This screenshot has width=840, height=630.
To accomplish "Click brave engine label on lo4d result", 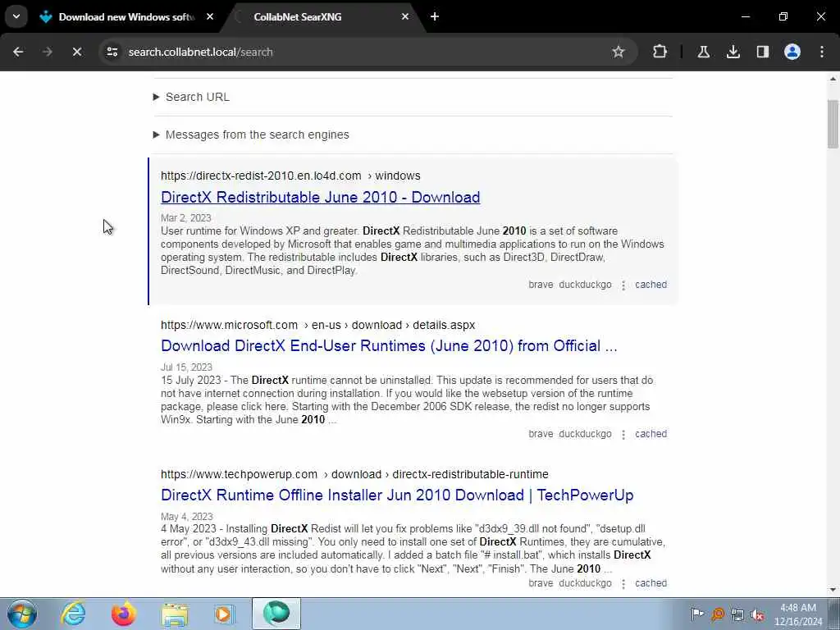I will point(541,285).
